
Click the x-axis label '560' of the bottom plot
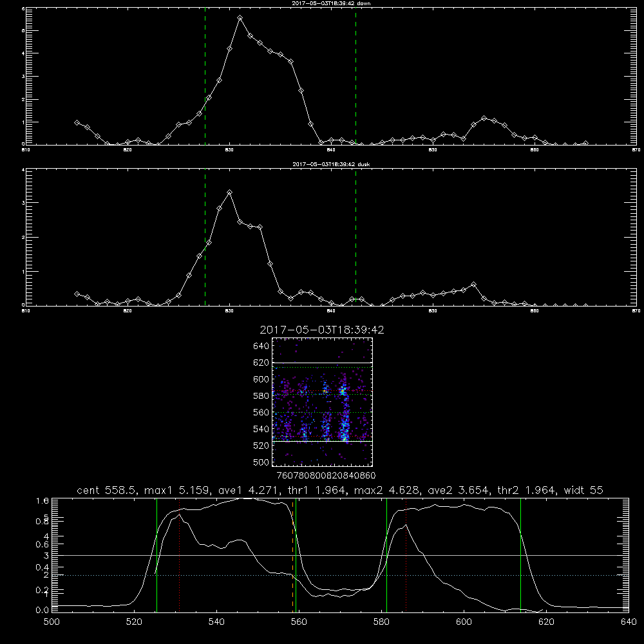point(299,622)
